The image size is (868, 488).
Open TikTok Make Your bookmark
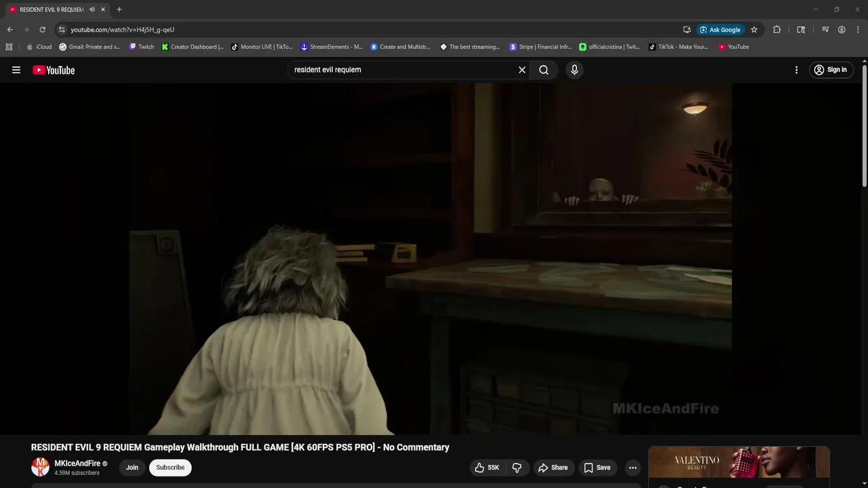pyautogui.click(x=678, y=47)
